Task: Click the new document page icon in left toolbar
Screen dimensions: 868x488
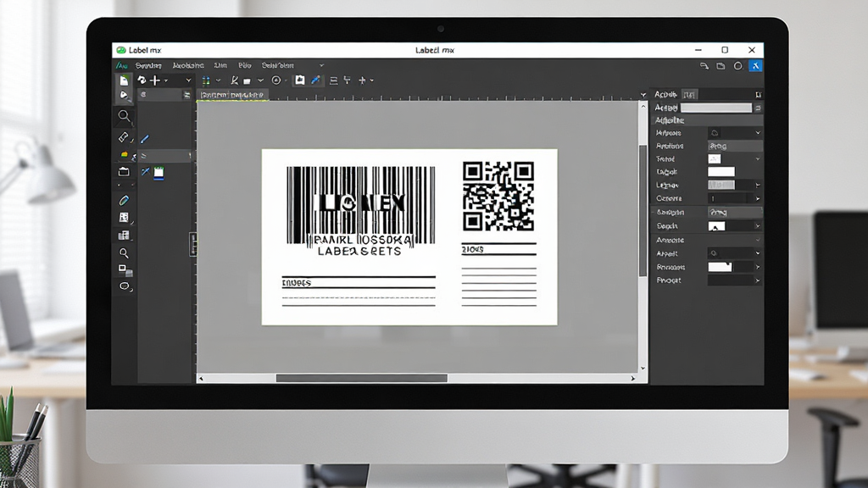Action: tap(124, 80)
